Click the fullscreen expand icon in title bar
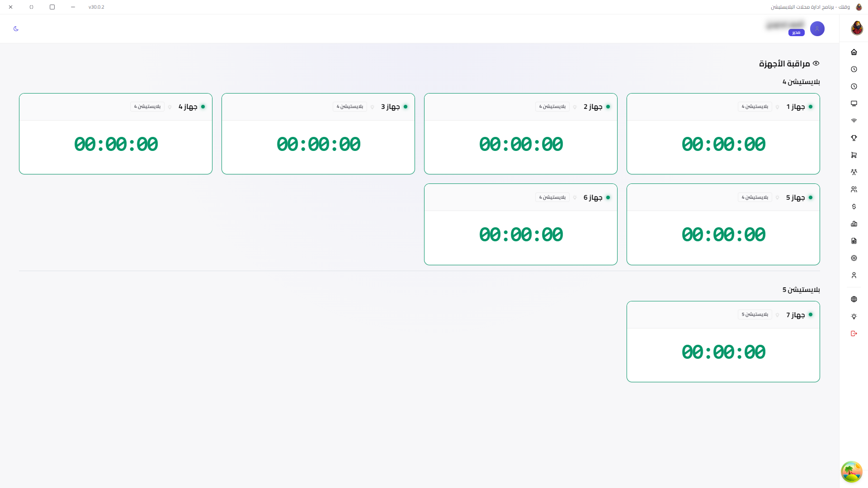The height and width of the screenshot is (488, 868). 31,7
